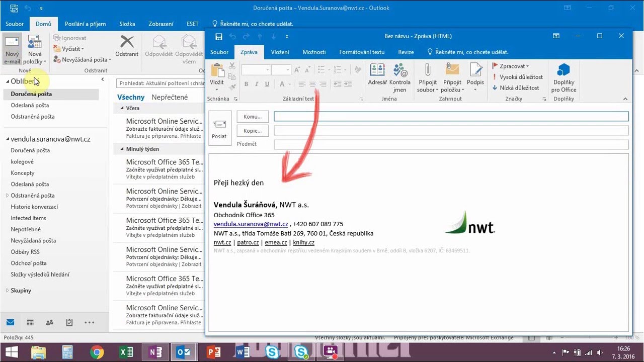Expand the Skupiny folder group
This screenshot has width=644, height=362.
coord(8,291)
